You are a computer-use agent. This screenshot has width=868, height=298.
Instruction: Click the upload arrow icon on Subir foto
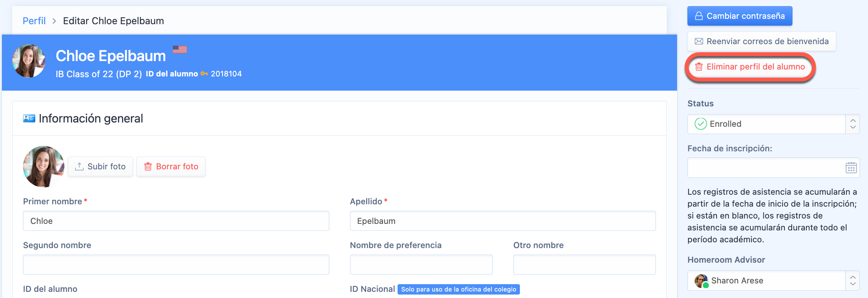[79, 167]
